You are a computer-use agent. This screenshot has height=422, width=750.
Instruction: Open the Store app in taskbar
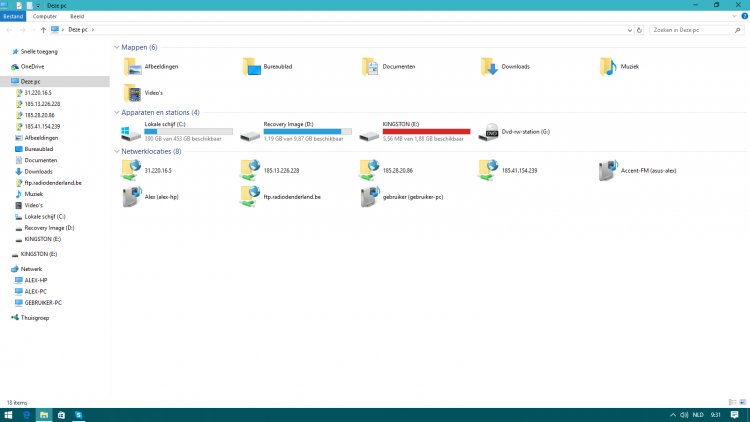tap(61, 413)
